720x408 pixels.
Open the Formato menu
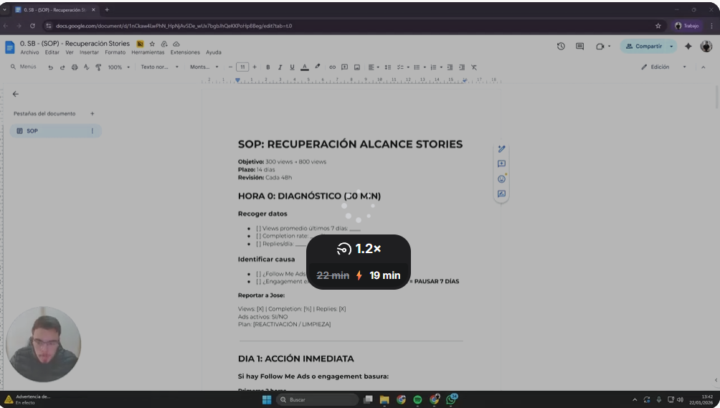click(x=115, y=52)
